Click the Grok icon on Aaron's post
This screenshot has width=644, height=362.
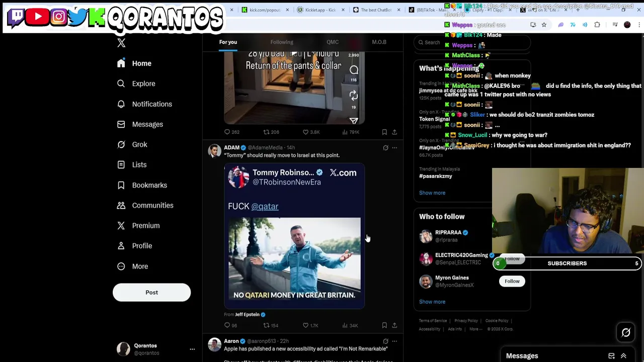pyautogui.click(x=385, y=341)
